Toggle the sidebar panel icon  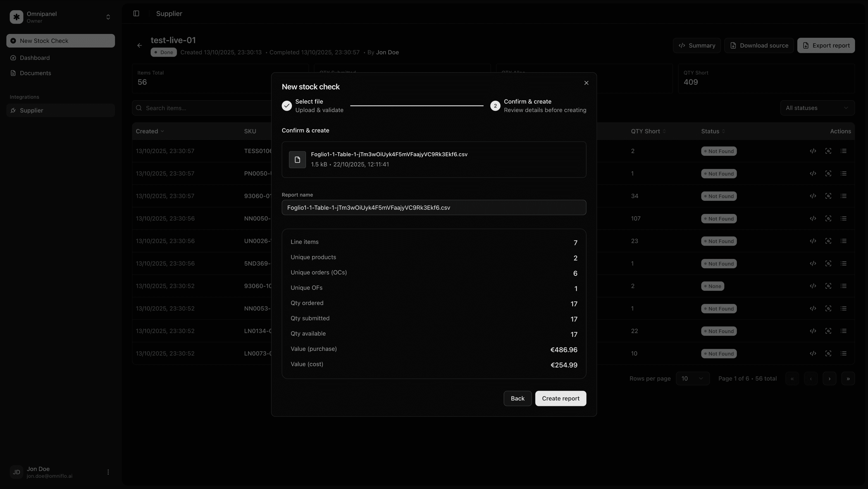[136, 14]
